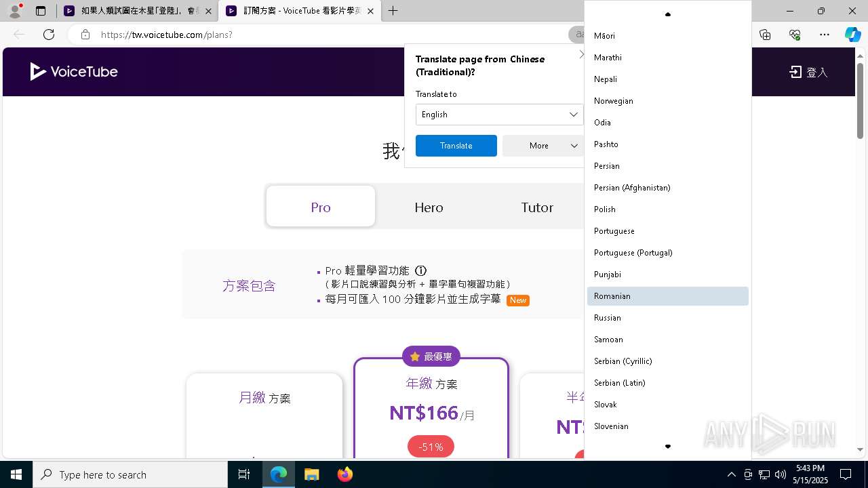
Task: Select Punjabi language option
Action: (x=668, y=274)
